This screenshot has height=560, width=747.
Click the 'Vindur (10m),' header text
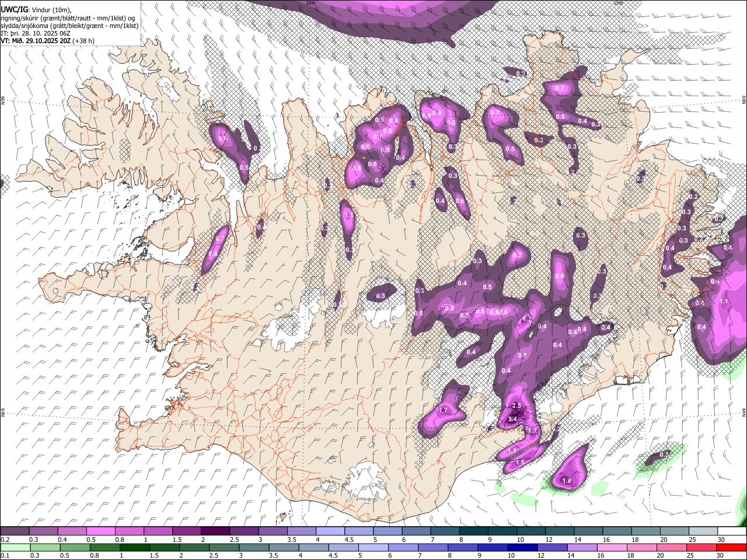pyautogui.click(x=51, y=10)
